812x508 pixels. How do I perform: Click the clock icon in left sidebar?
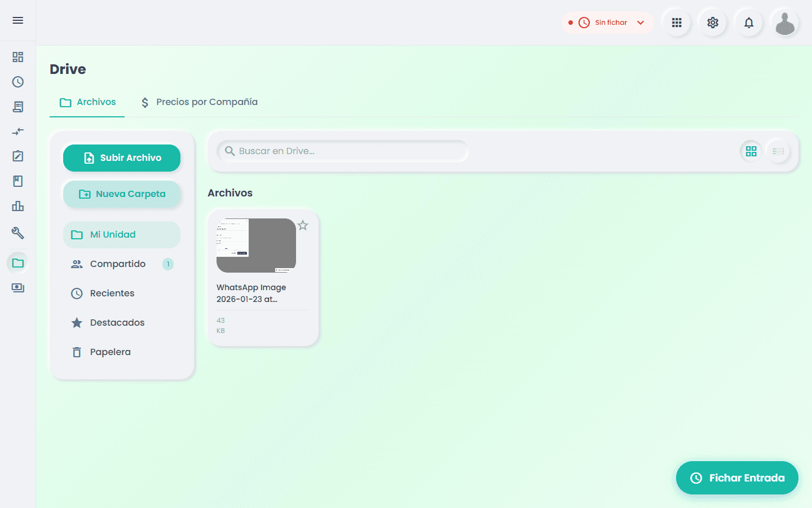[18, 82]
